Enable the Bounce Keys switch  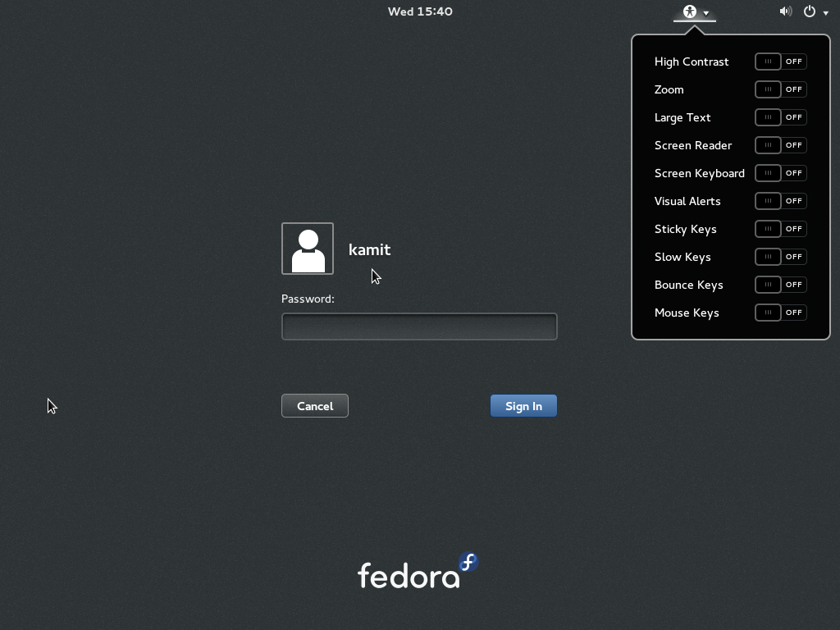point(780,285)
